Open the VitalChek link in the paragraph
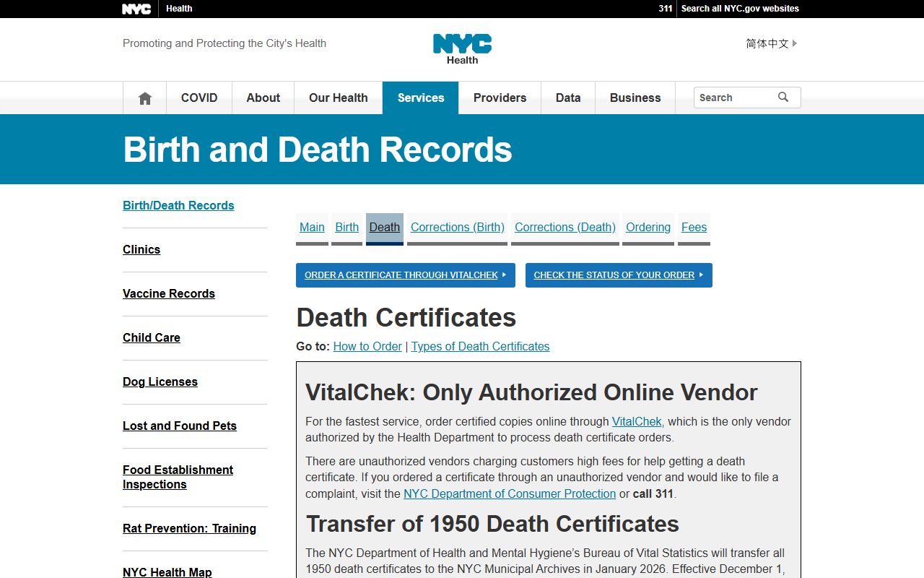Screen dimensions: 924x578 [637, 422]
